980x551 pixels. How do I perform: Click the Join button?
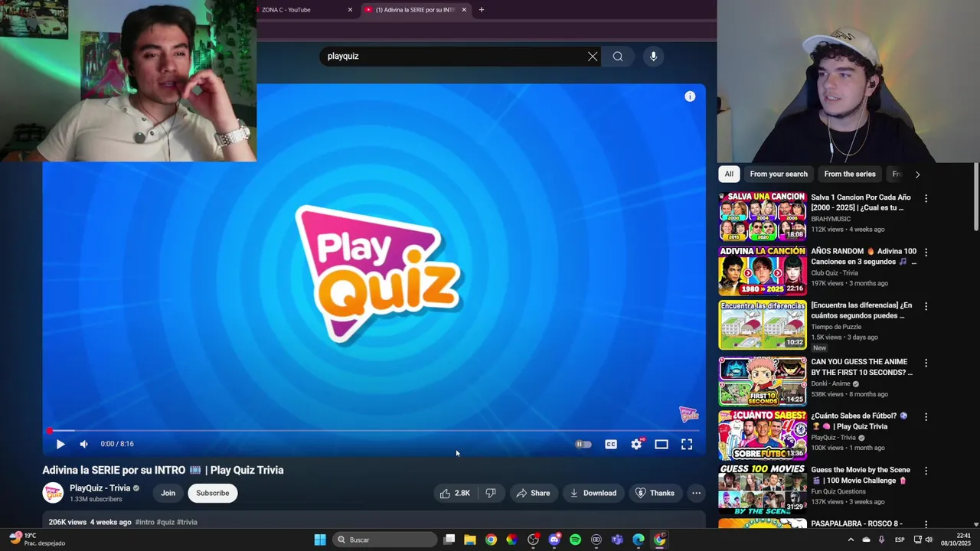point(168,493)
